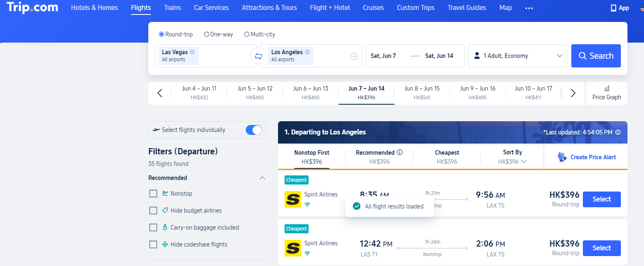
Task: Toggle Select flights individually switch
Action: [254, 130]
